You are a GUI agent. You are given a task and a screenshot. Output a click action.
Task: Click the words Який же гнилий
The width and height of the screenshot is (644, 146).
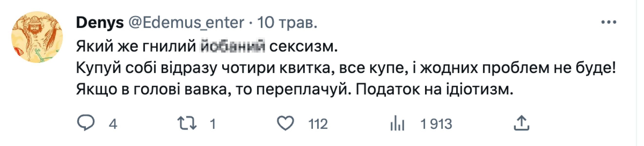136,47
